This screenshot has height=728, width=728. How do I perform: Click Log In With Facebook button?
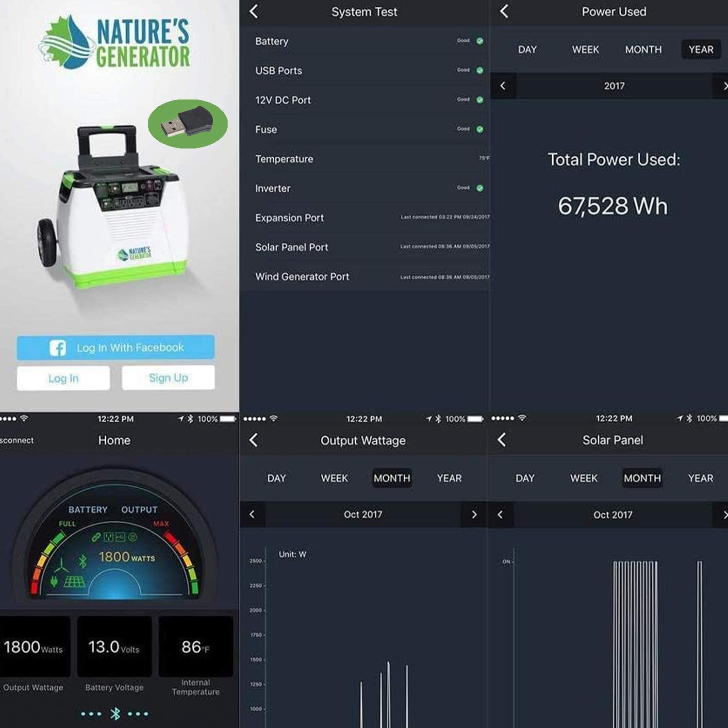(116, 347)
